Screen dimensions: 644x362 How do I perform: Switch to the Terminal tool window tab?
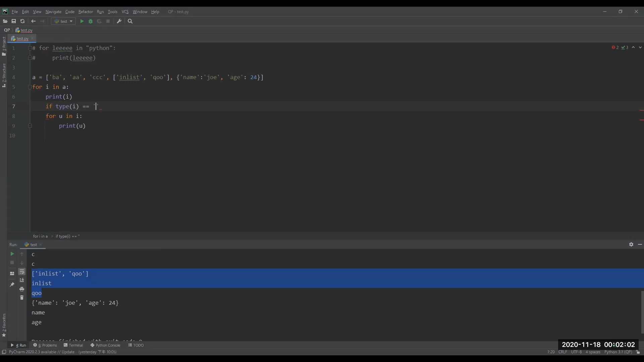click(73, 345)
